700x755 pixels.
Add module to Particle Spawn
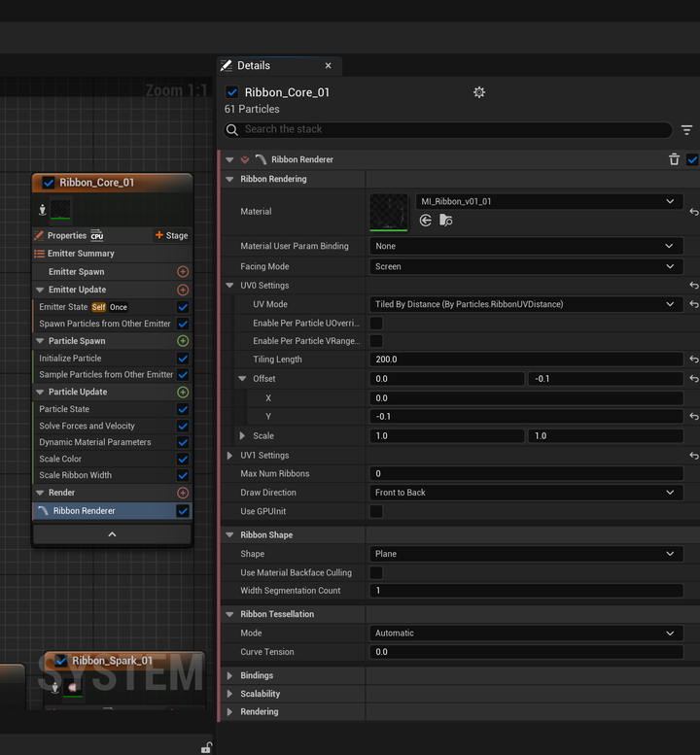183,341
